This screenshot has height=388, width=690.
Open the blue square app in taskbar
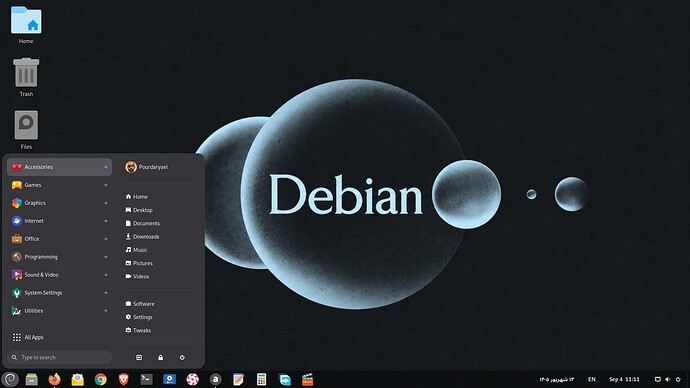pyautogui.click(x=169, y=379)
